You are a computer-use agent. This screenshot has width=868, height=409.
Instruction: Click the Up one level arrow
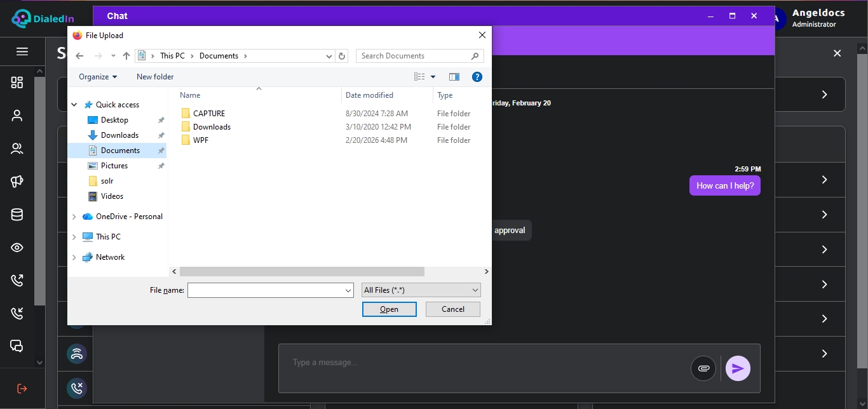[x=126, y=56]
